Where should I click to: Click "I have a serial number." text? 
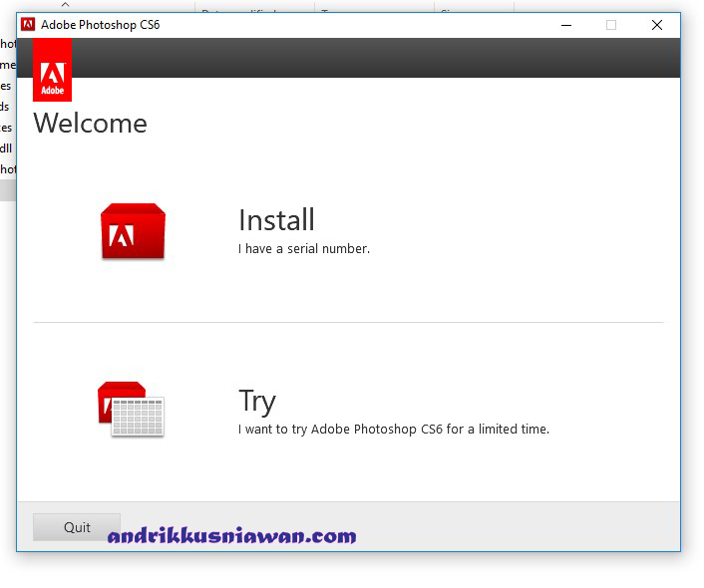click(304, 249)
